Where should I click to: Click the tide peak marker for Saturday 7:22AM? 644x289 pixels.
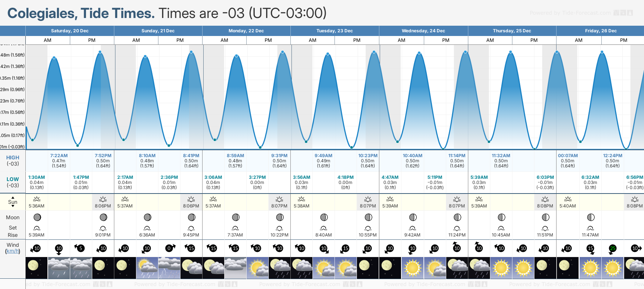[54, 58]
